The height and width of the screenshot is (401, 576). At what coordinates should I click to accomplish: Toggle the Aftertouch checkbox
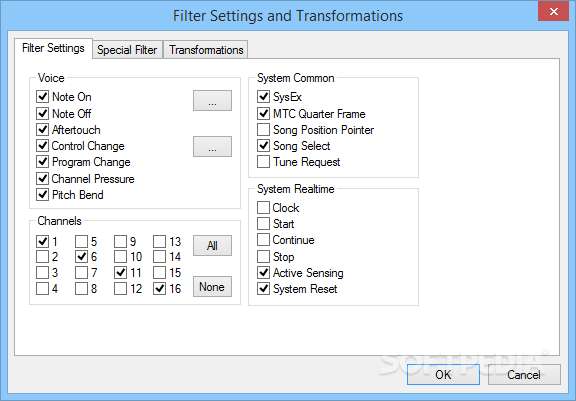coord(43,130)
